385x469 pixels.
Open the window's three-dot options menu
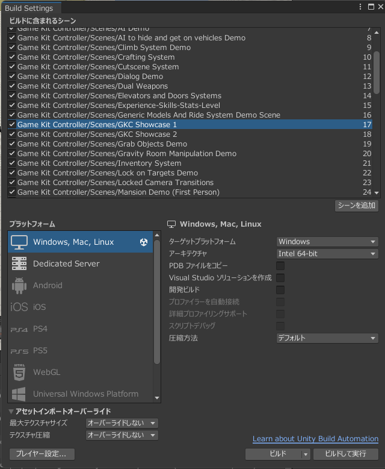click(x=360, y=7)
